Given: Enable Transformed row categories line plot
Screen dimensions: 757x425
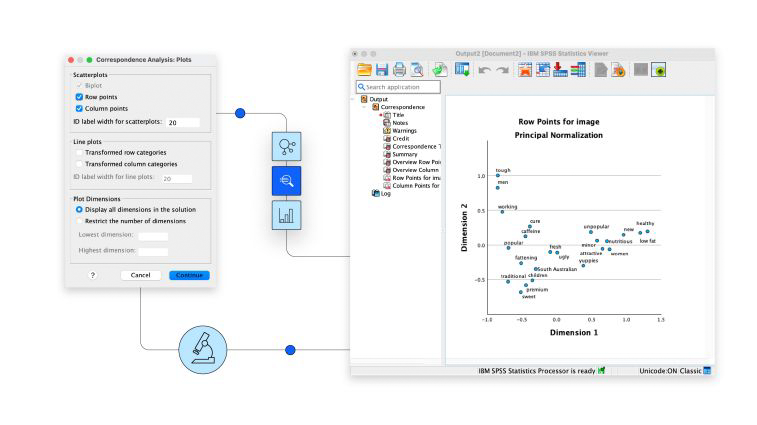Looking at the screenshot, I should [x=79, y=153].
